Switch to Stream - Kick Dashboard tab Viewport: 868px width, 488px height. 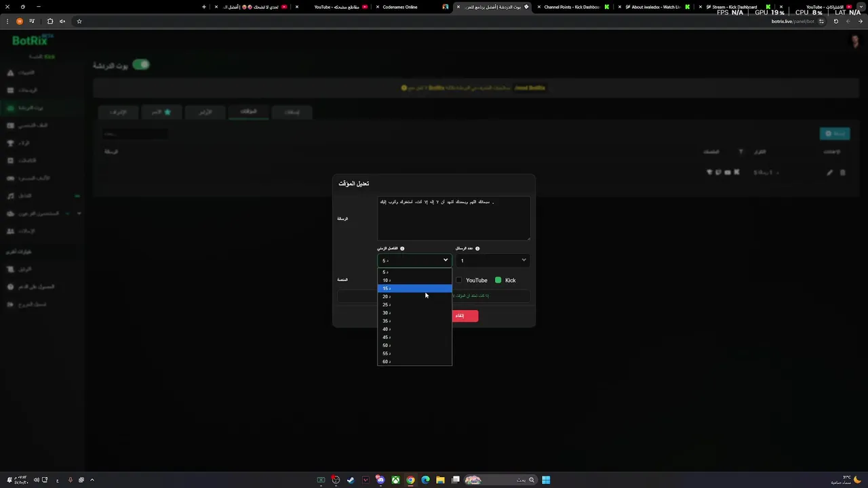tap(734, 7)
